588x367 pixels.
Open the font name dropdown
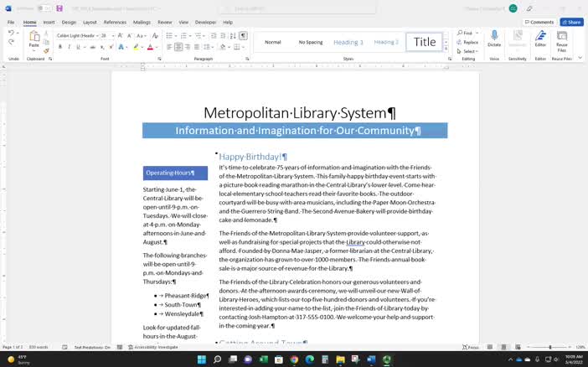coord(95,36)
